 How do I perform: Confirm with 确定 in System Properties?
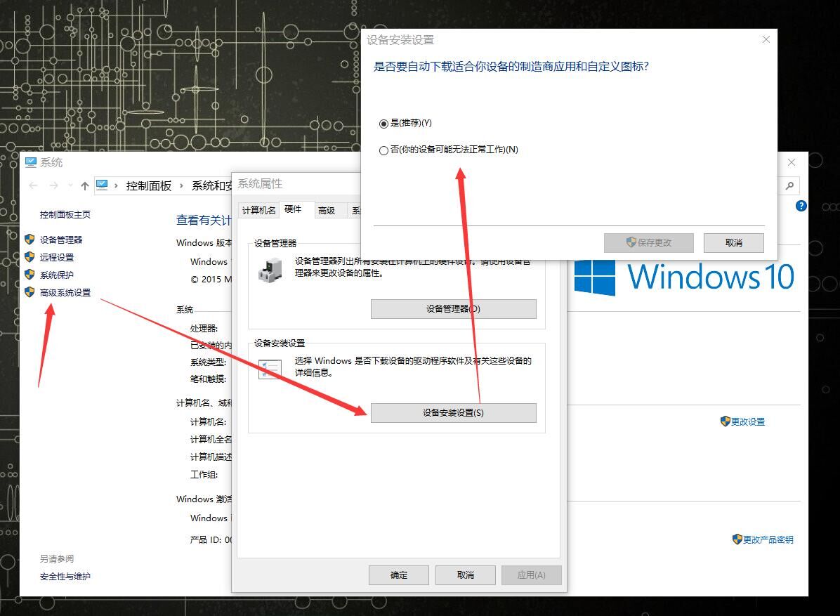398,575
